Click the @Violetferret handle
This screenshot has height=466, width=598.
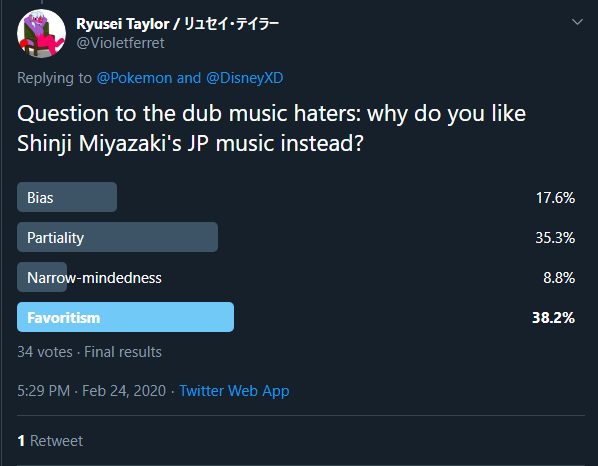pyautogui.click(x=121, y=43)
